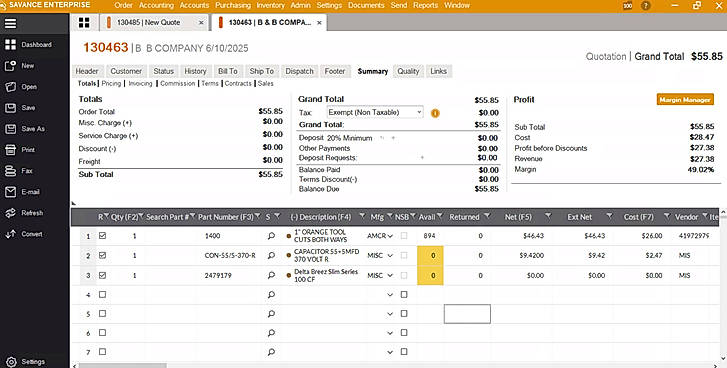Go to the Commission sub-section
Screen dimensions: 727x368
tap(178, 83)
